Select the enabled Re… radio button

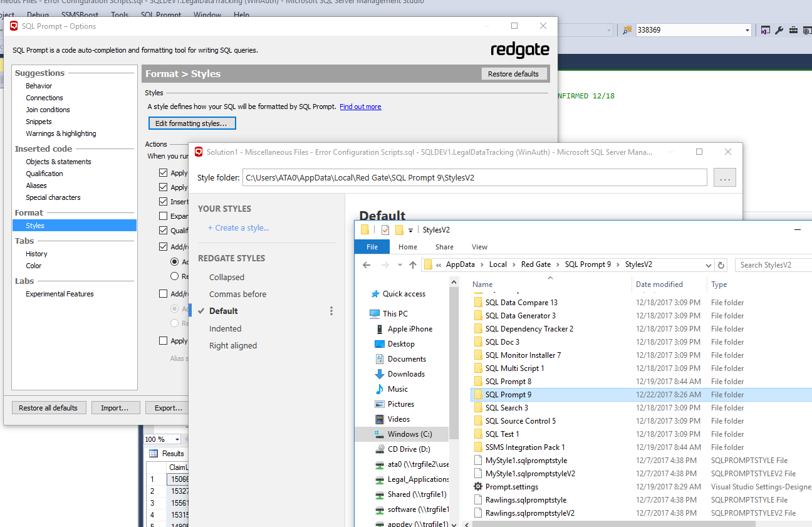(175, 276)
